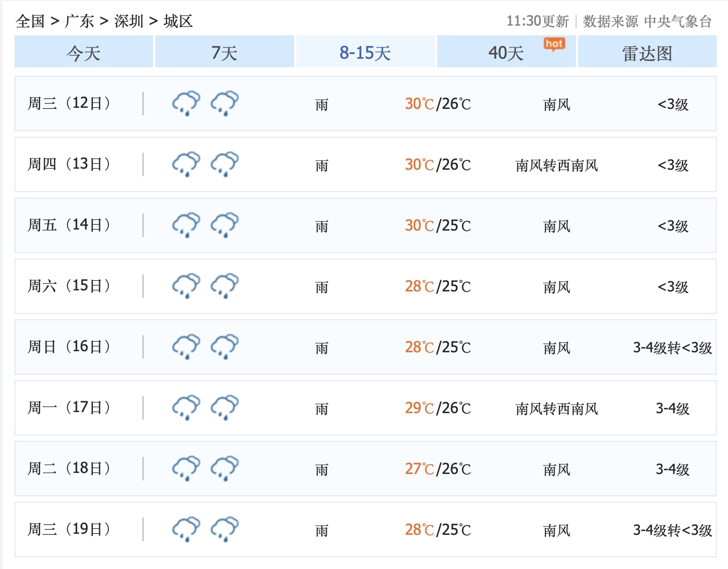The width and height of the screenshot is (728, 569).
Task: Click 3-4级 wind level for 18日
Action: pos(672,470)
